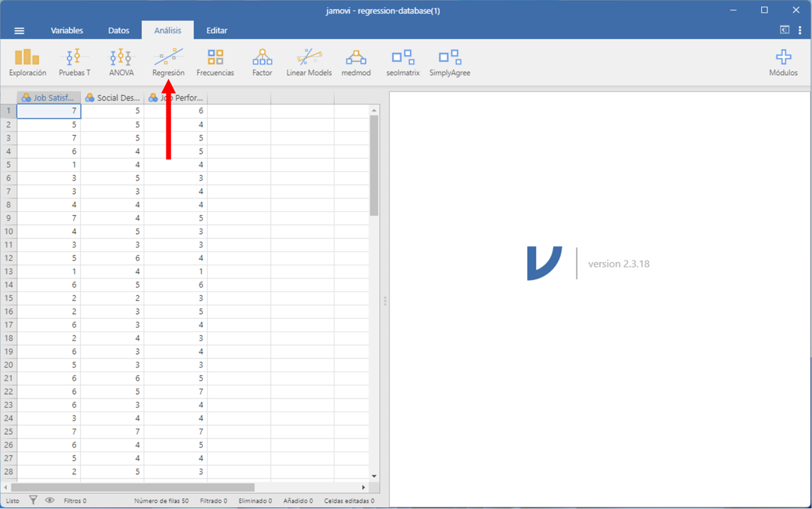The width and height of the screenshot is (812, 509).
Task: Open the hamburger main menu
Action: 19,31
